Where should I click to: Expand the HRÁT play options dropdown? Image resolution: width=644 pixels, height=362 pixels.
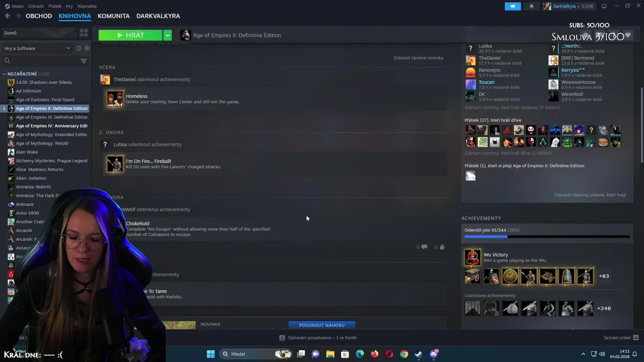click(168, 35)
